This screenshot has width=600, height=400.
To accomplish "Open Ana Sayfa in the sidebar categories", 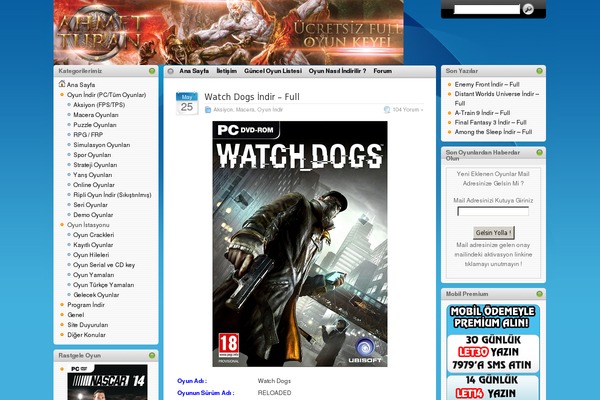I will pyautogui.click(x=81, y=85).
